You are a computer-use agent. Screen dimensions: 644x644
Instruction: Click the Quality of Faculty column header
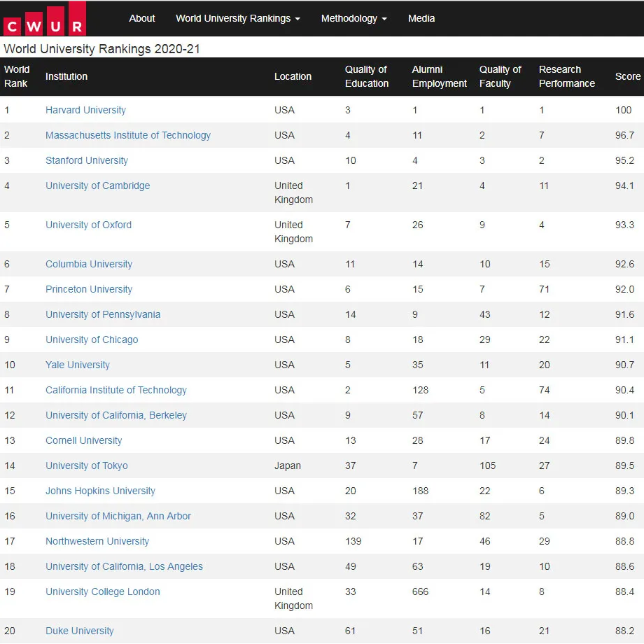point(500,76)
